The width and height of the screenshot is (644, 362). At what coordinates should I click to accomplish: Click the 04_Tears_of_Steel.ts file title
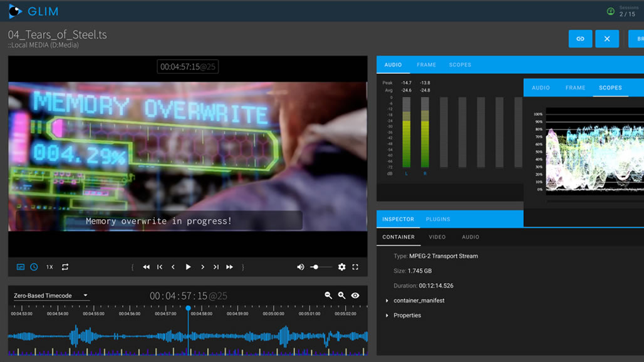pos(58,35)
